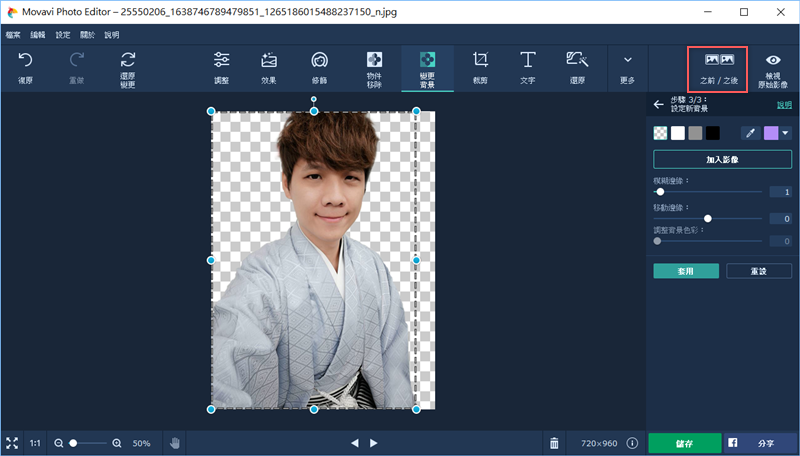Click the disabled background color slider handle
This screenshot has height=456, width=800.
pyautogui.click(x=657, y=241)
